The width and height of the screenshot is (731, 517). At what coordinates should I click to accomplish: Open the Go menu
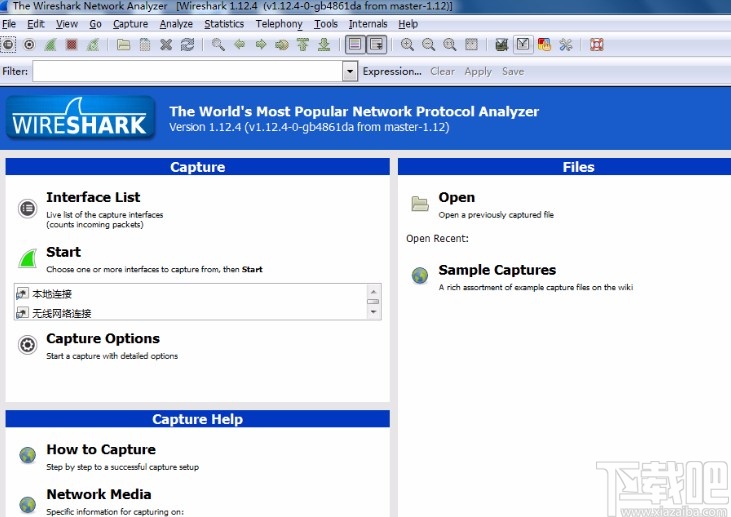95,24
